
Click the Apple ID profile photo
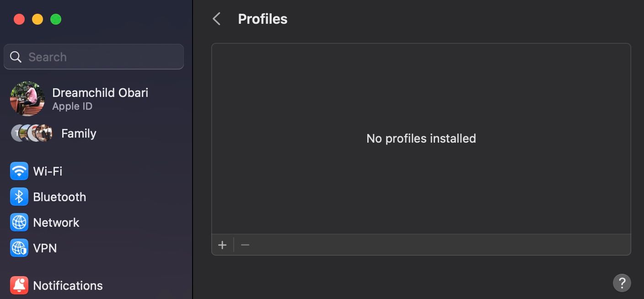(27, 99)
